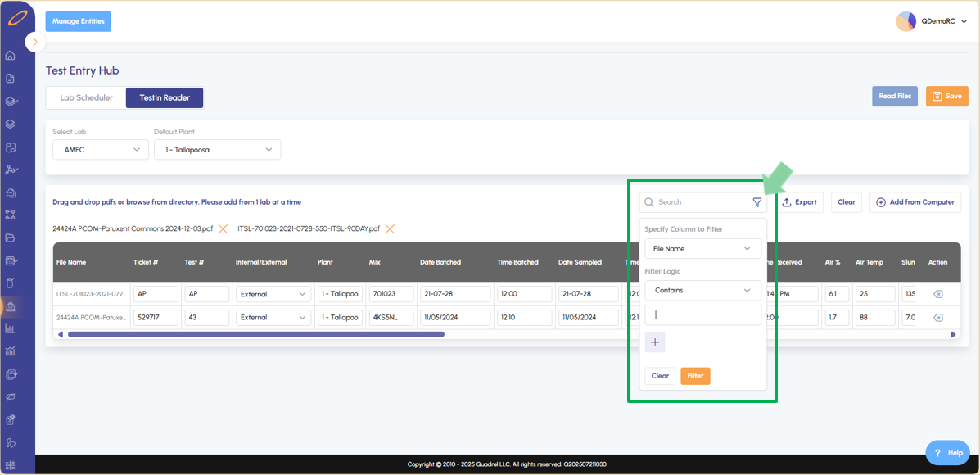Expand the sidebar with the arrow button
Viewport: 980px width, 475px height.
pyautogui.click(x=34, y=42)
